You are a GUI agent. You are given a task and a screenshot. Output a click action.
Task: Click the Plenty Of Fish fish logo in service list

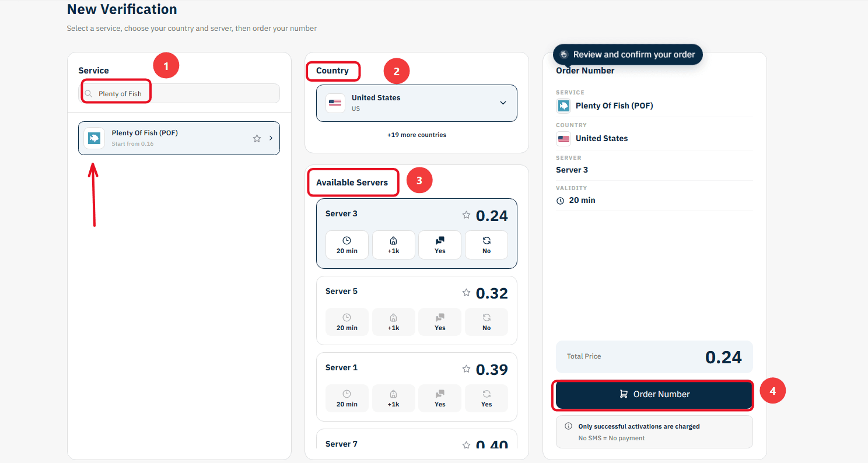coord(94,138)
